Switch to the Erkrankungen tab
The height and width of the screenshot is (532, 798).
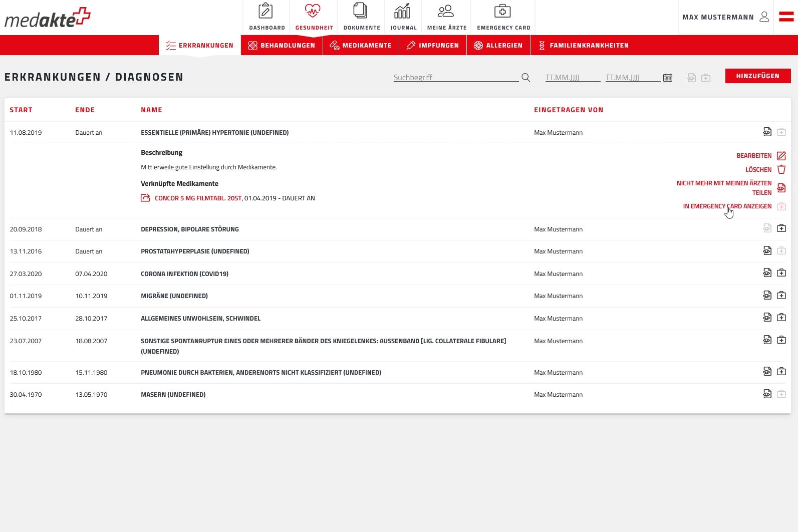200,45
